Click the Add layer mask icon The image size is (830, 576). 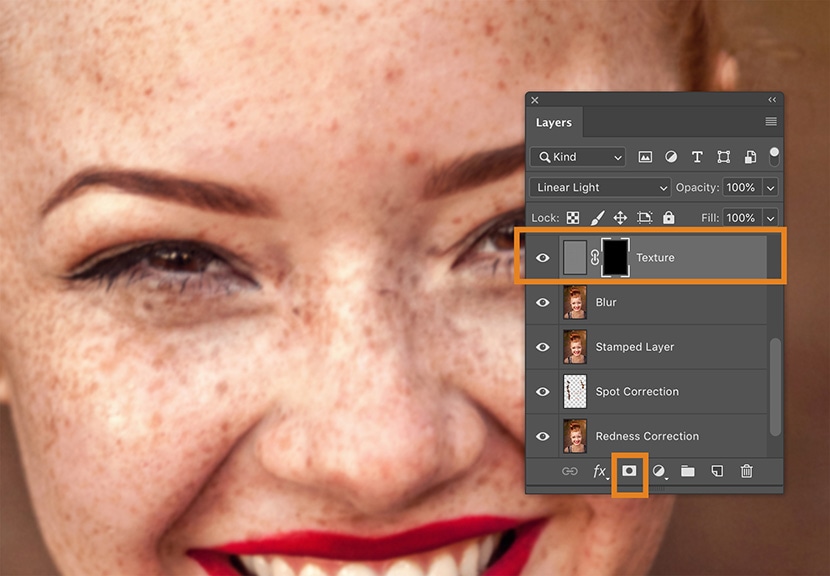click(630, 471)
